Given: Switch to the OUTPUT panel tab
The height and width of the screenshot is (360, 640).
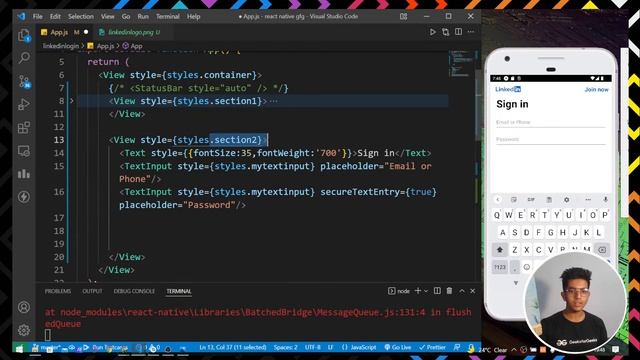Looking at the screenshot, I should [x=92, y=291].
